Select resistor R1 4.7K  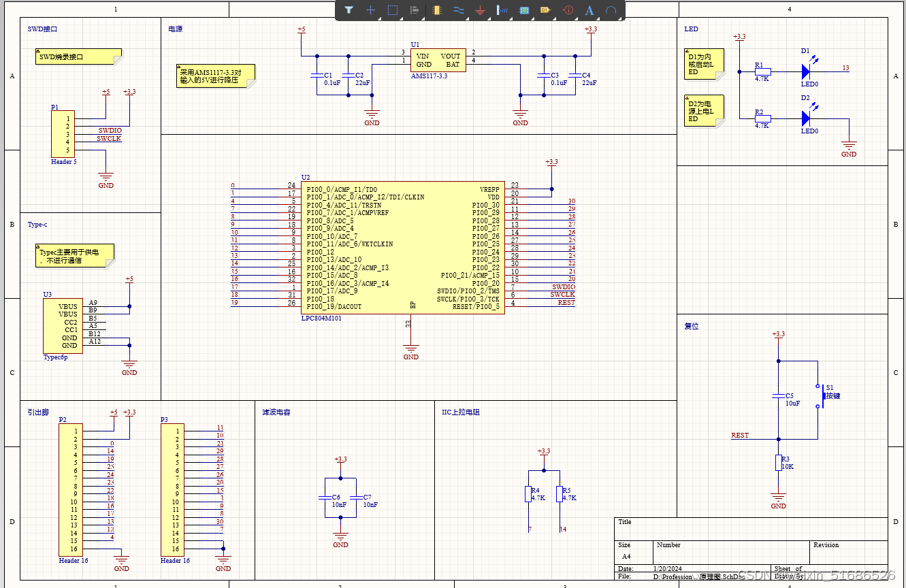click(762, 71)
